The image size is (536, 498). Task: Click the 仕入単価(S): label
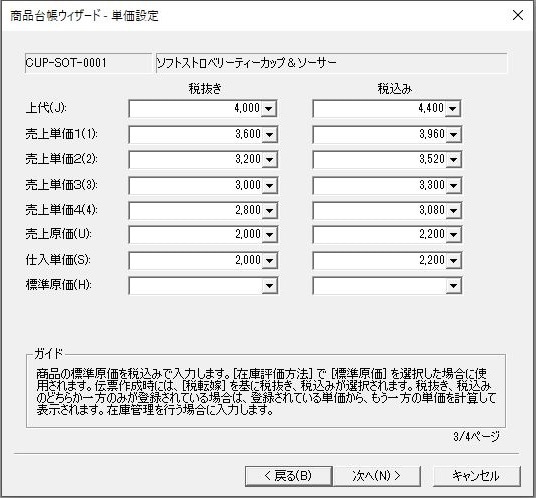[x=58, y=260]
